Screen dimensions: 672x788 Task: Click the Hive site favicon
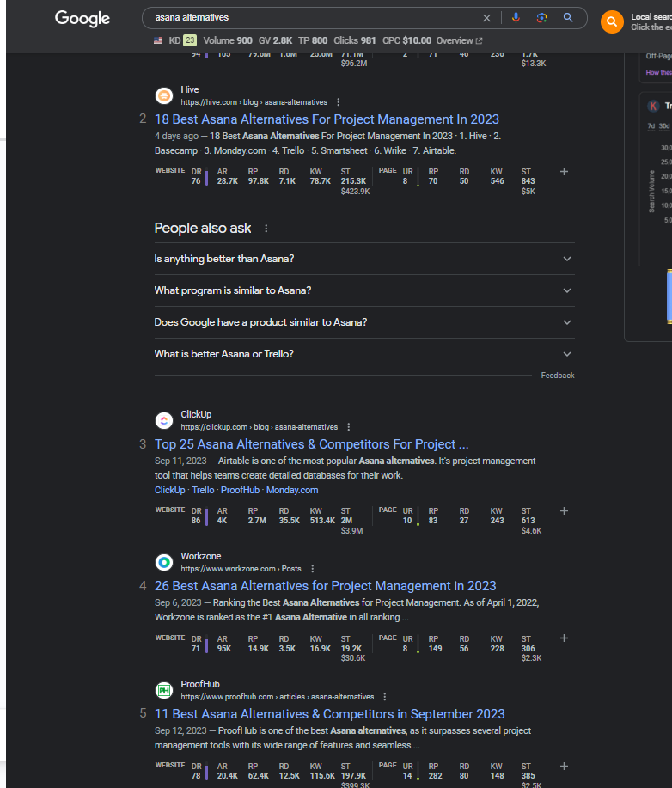164,95
